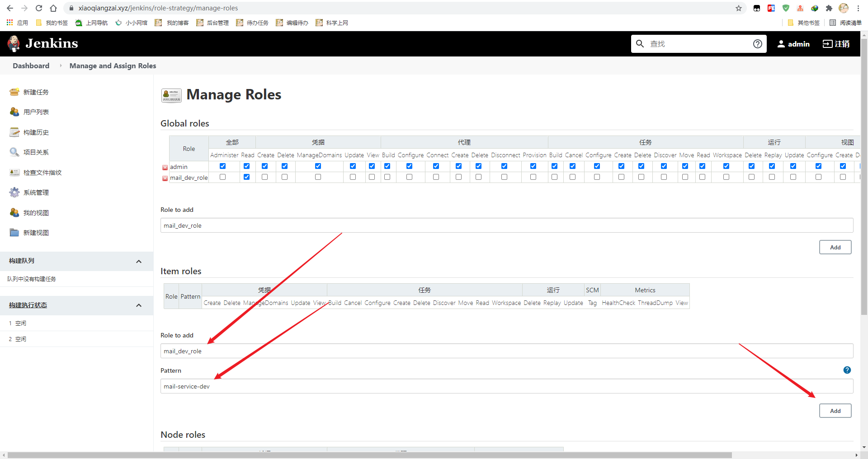Uncheck overall Read for admin role
Viewport: 868px width, 459px height.
[246, 166]
